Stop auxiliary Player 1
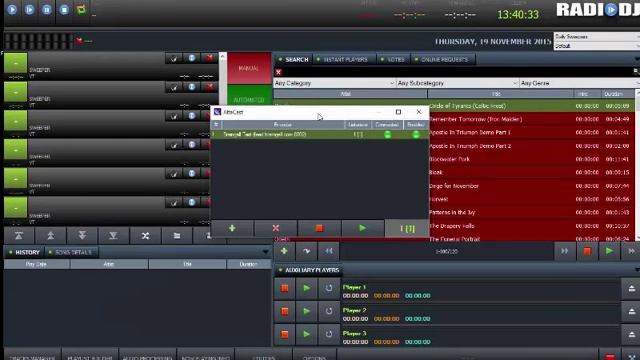The image size is (640, 360). [x=284, y=288]
